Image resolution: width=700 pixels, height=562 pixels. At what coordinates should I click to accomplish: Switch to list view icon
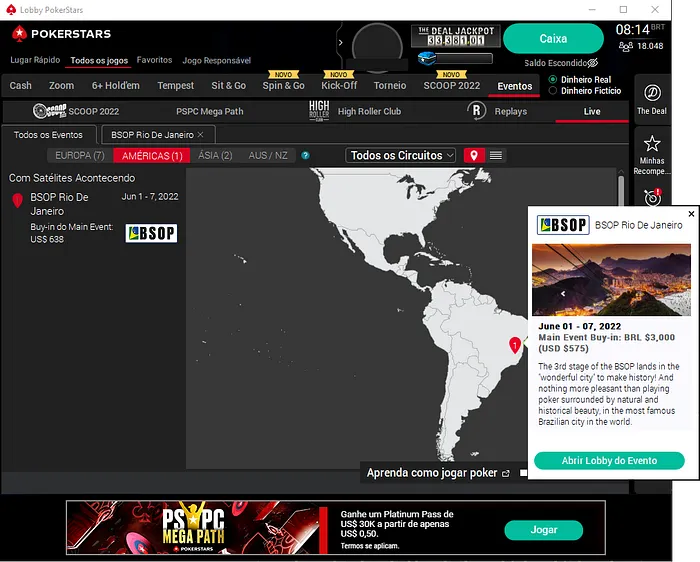pos(496,155)
